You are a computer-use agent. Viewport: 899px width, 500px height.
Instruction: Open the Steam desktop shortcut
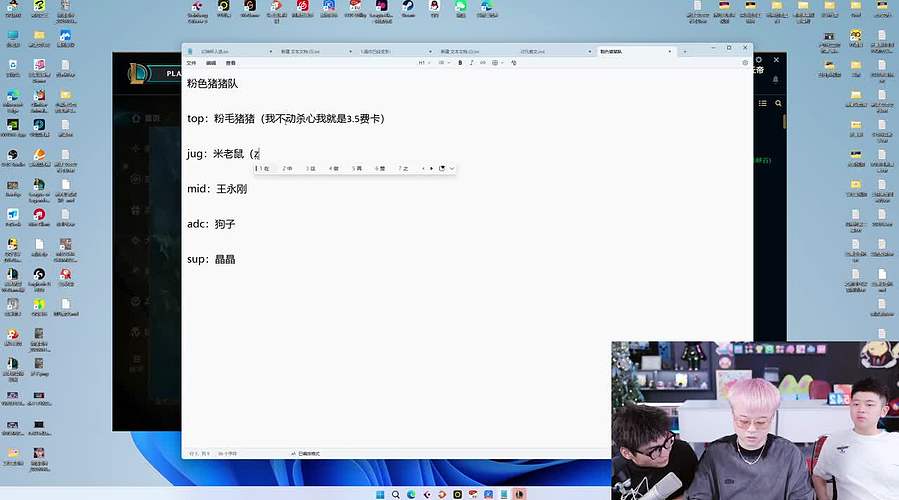pyautogui.click(x=408, y=9)
